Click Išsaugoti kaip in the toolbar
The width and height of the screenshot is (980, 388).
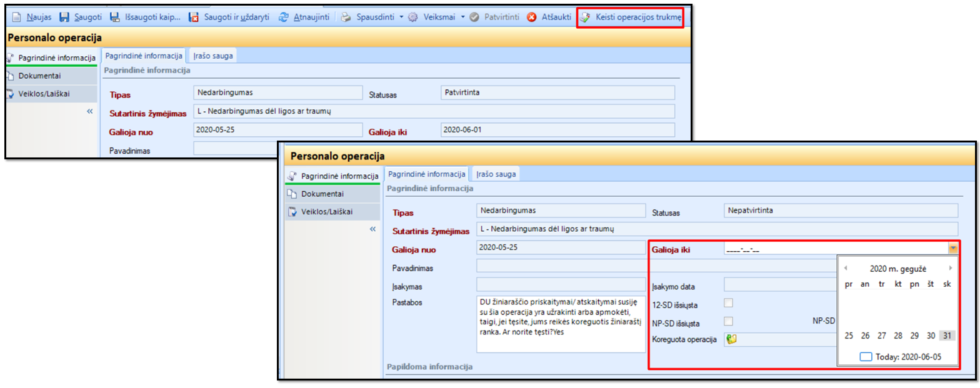point(114,17)
